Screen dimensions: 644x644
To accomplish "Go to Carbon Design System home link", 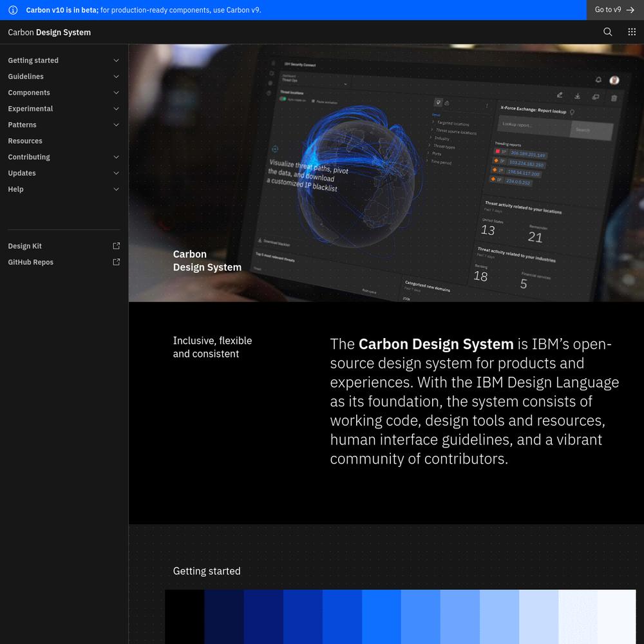I will click(50, 32).
